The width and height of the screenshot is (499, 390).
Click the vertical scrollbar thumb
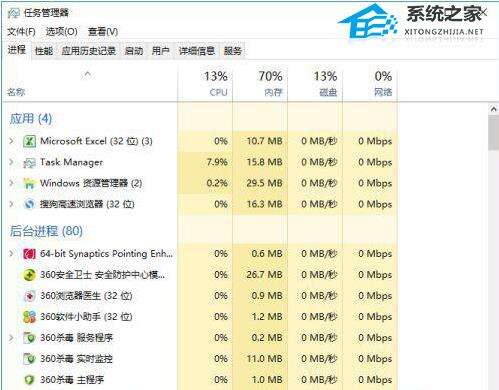coord(494,133)
